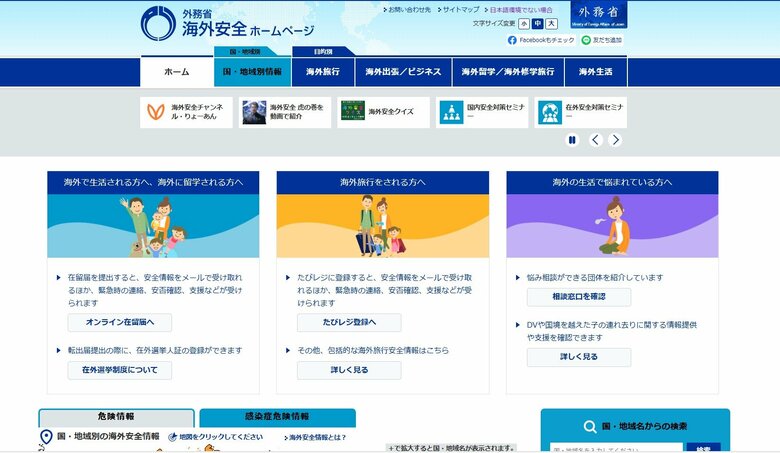Open 海外留学／海外修学旅行 menu item
Image resolution: width=780 pixels, height=453 pixels.
(x=508, y=72)
